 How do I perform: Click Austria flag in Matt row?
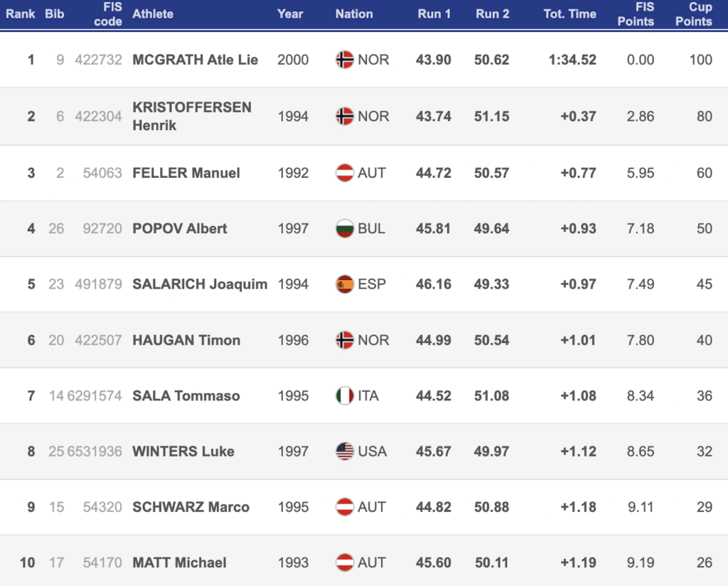(345, 563)
